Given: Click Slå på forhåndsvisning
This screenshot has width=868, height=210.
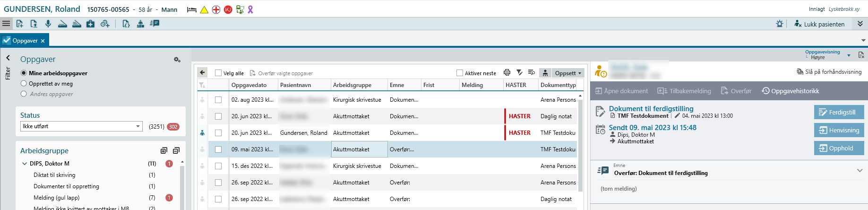Looking at the screenshot, I should click(829, 72).
